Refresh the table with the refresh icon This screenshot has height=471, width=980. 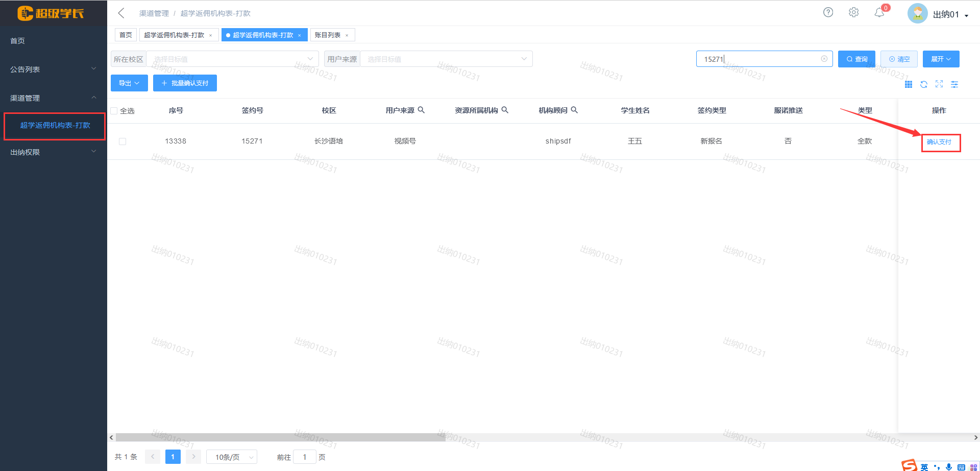[924, 84]
